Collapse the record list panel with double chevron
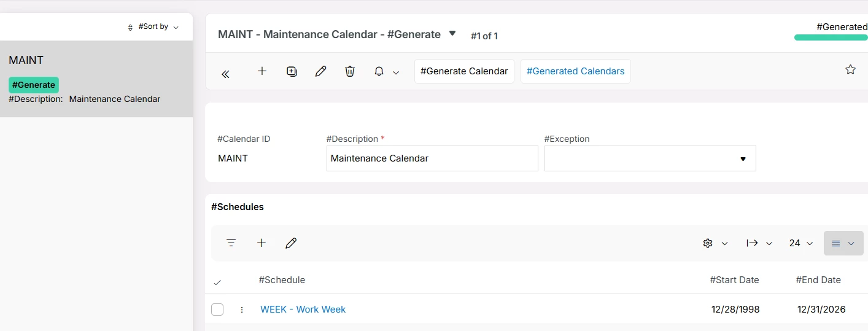The image size is (868, 331). (225, 72)
